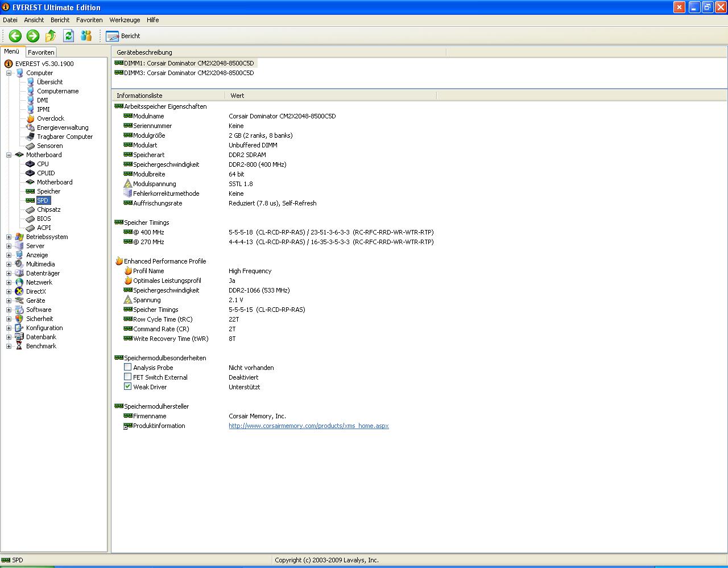The image size is (728, 568).
Task: Select the Sensoren icon in the tree
Action: 31,146
